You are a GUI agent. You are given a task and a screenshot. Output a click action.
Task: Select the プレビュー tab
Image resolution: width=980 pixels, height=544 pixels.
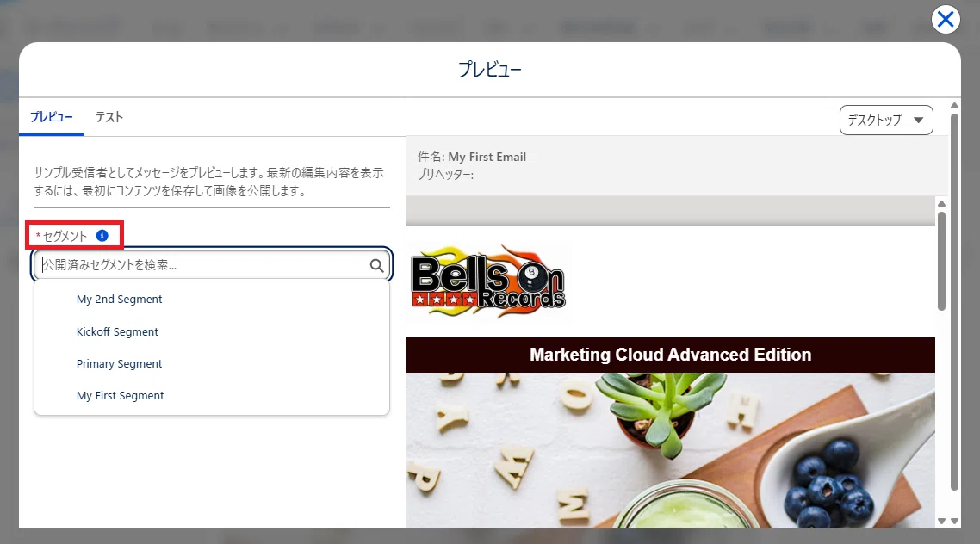pos(52,117)
